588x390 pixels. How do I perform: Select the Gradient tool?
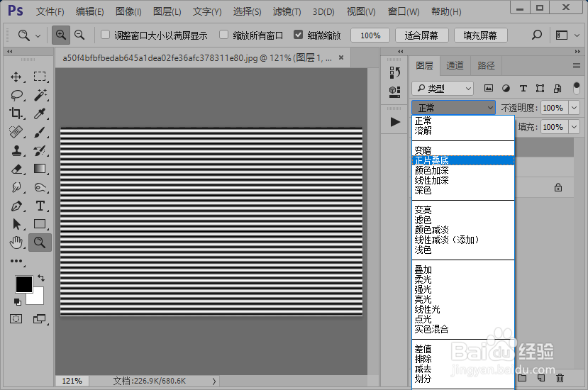tap(40, 169)
